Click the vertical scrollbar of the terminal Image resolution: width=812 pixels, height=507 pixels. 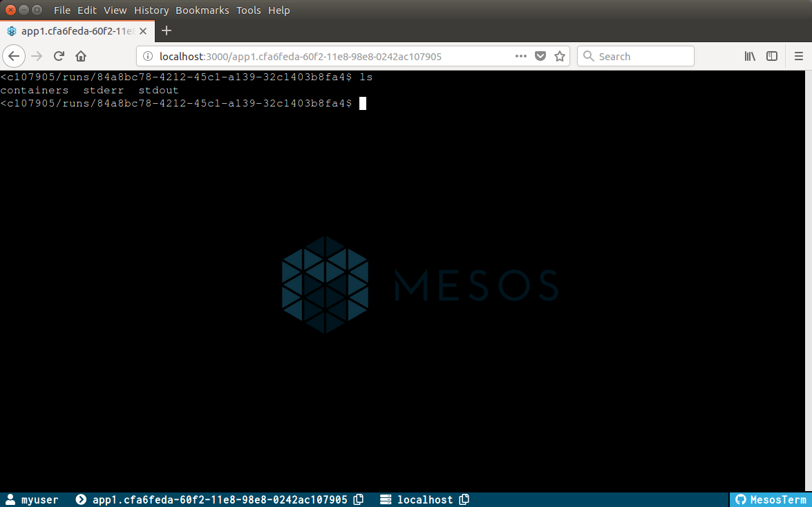click(809, 281)
